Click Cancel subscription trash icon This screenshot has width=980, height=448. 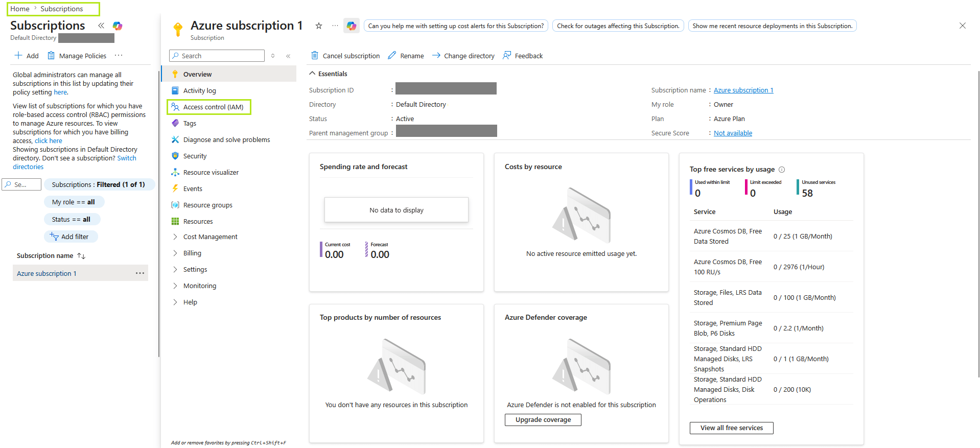(315, 55)
